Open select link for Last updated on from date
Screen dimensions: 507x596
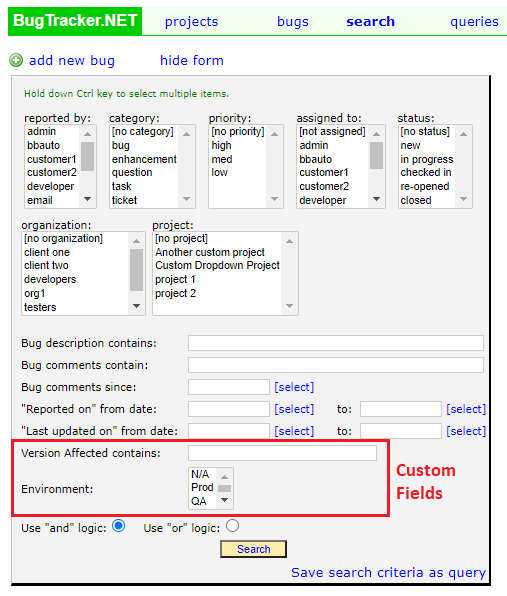tap(294, 431)
